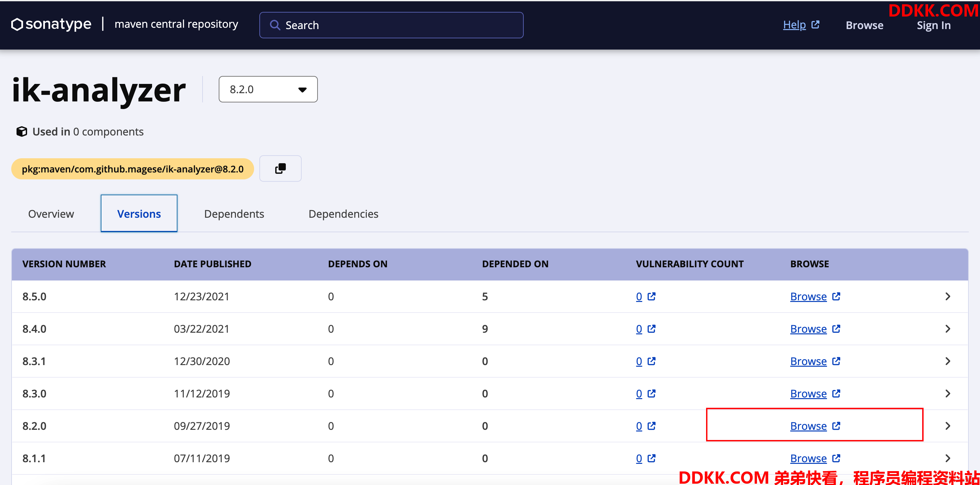Expand the 8.3.1 row chevron
Image resolution: width=980 pixels, height=485 pixels.
[948, 361]
